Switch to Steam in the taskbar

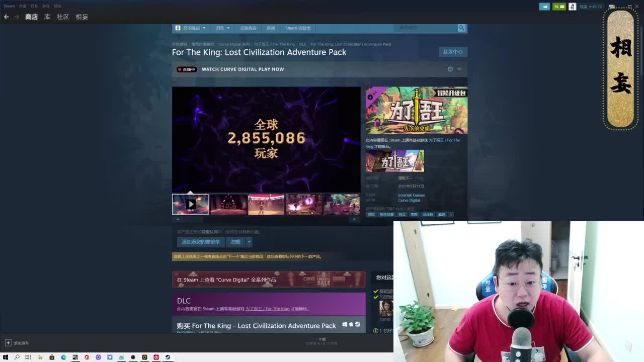[x=168, y=357]
